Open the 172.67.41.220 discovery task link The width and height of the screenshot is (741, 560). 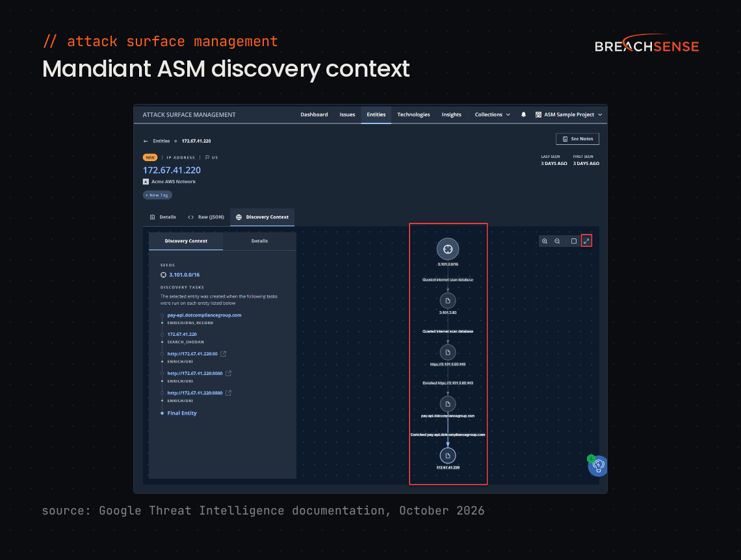pyautogui.click(x=182, y=335)
